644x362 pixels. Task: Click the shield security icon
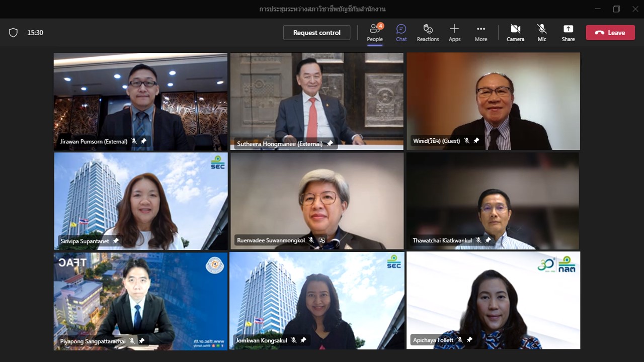13,33
